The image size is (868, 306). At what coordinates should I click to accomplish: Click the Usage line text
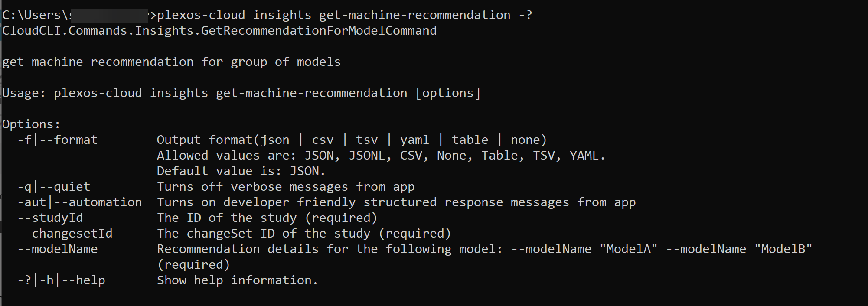(241, 93)
